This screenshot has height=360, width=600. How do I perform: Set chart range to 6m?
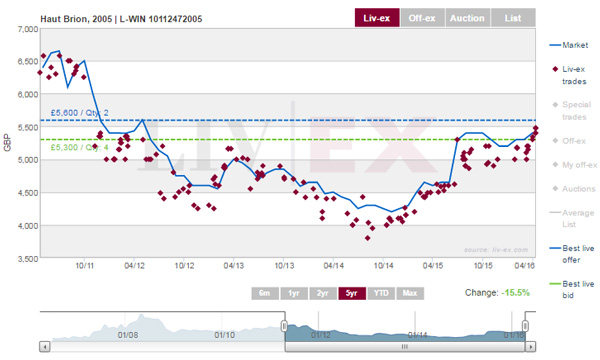point(265,293)
